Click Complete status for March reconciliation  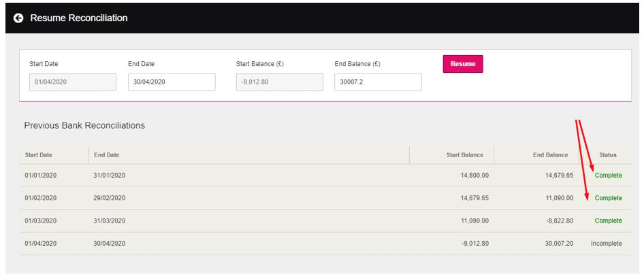pos(608,221)
